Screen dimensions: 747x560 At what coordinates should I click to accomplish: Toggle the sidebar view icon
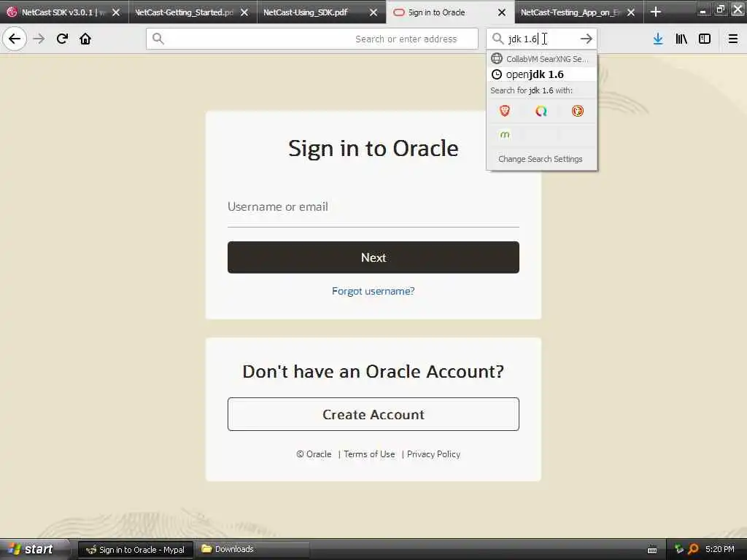(x=705, y=39)
